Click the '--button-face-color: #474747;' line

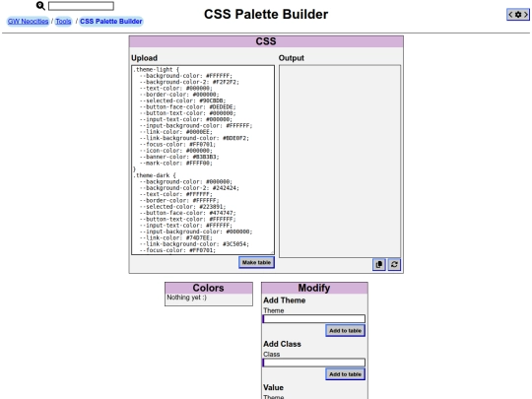click(187, 213)
